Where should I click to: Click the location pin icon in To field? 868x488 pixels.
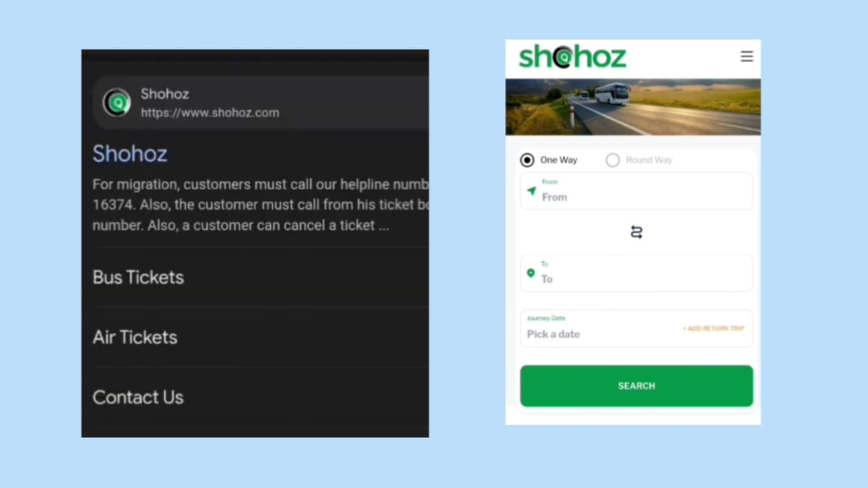(x=531, y=273)
